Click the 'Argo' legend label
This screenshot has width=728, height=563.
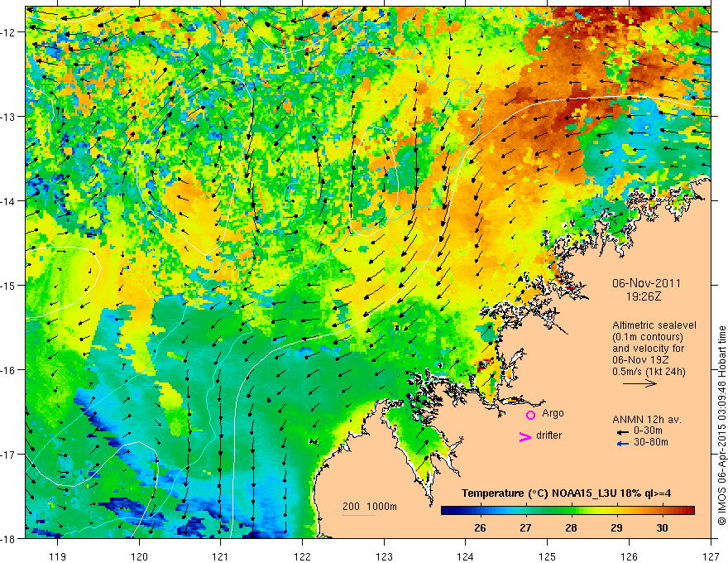[553, 413]
